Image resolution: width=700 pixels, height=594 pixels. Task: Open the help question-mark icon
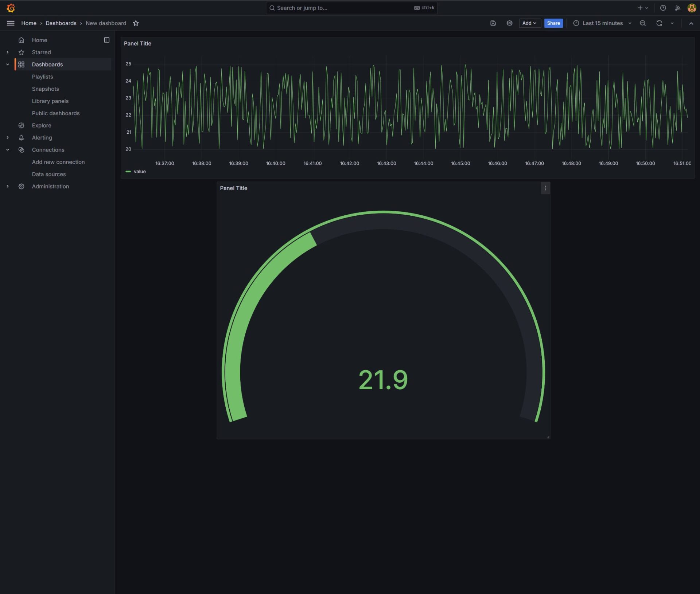tap(663, 8)
